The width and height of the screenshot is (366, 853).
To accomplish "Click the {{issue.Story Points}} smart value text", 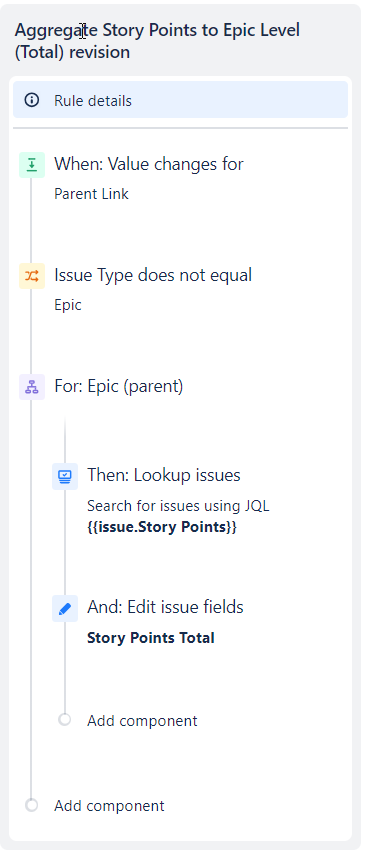I will (x=162, y=527).
